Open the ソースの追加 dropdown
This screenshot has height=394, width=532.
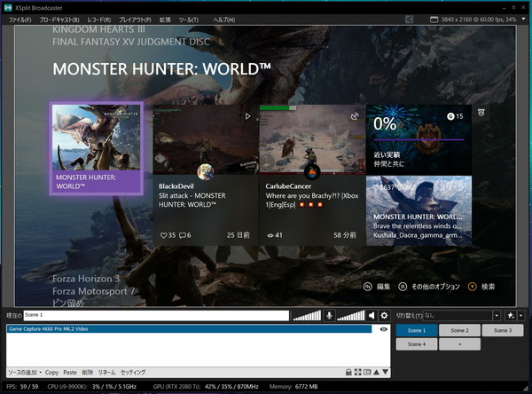(25, 373)
